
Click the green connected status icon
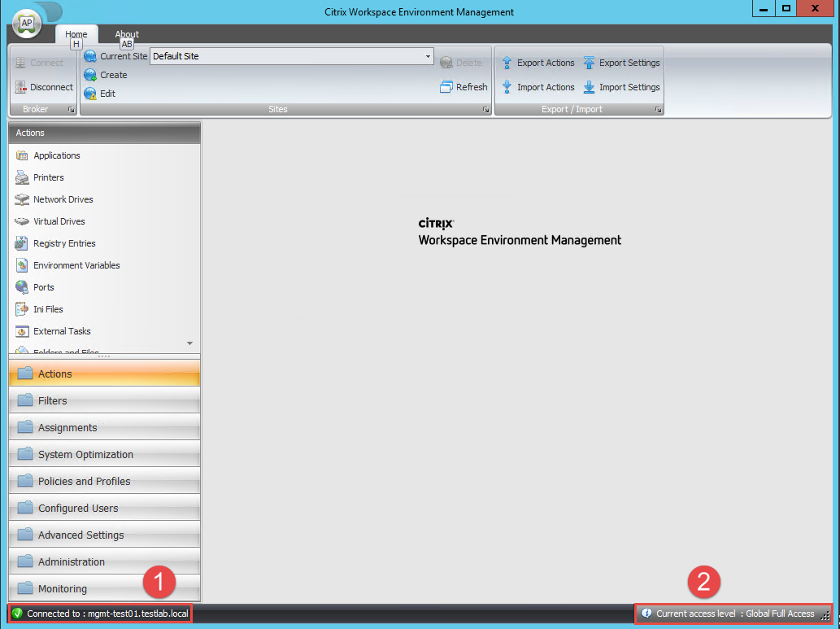click(x=17, y=614)
